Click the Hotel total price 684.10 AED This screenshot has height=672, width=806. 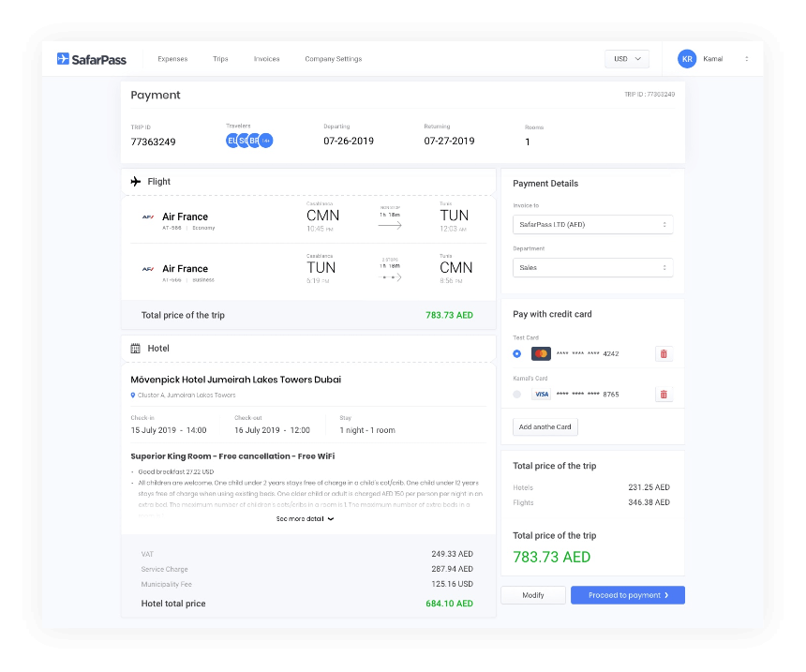[449, 604]
